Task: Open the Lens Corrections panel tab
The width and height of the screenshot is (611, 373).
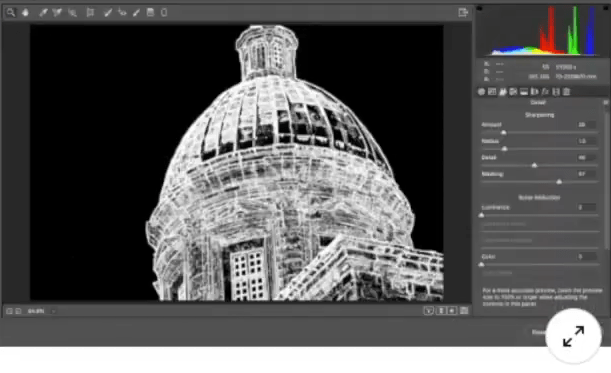Action: (534, 92)
